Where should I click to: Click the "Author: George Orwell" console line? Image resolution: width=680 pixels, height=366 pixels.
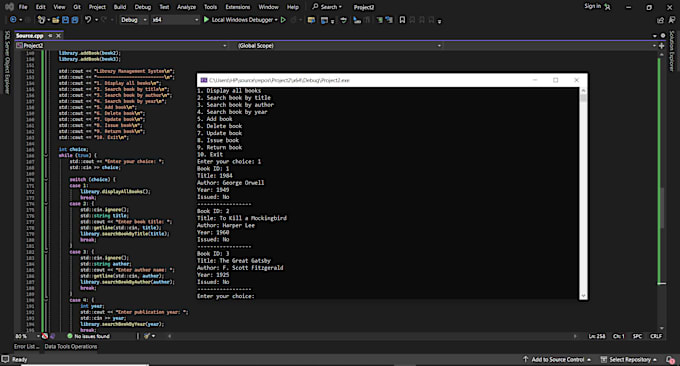pyautogui.click(x=230, y=183)
